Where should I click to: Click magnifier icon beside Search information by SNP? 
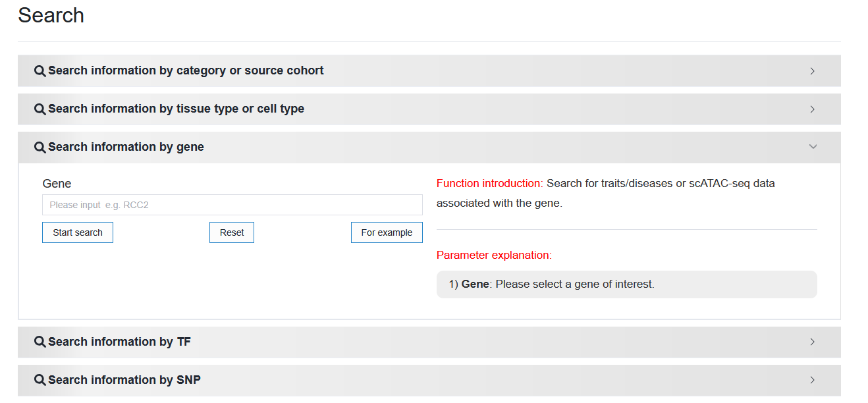pyautogui.click(x=40, y=380)
